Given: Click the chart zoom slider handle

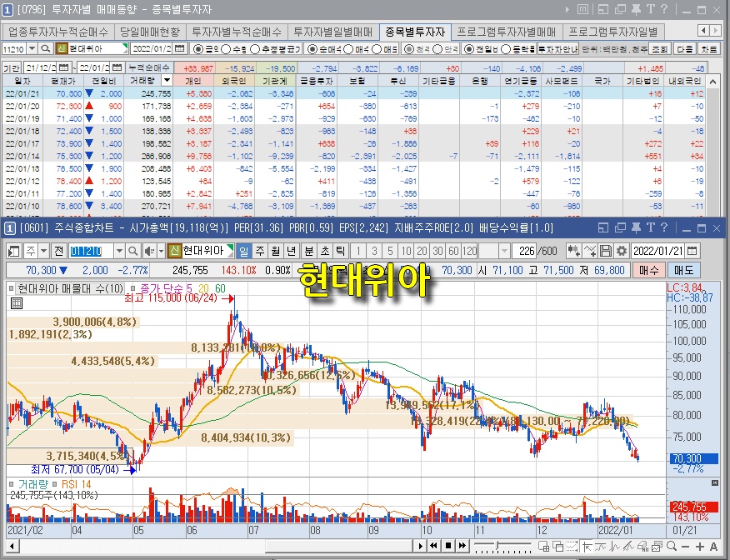Looking at the screenshot, I should (497, 545).
